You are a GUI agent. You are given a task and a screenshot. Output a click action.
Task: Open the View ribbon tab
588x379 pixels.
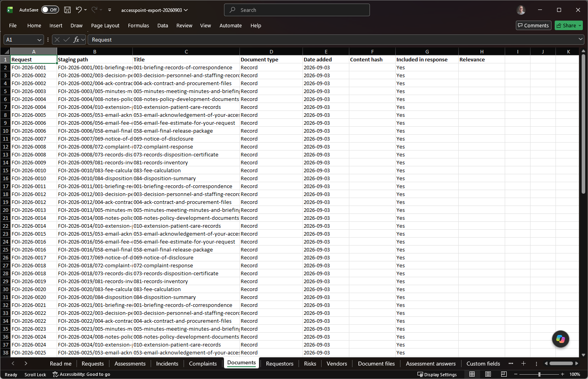pyautogui.click(x=205, y=25)
